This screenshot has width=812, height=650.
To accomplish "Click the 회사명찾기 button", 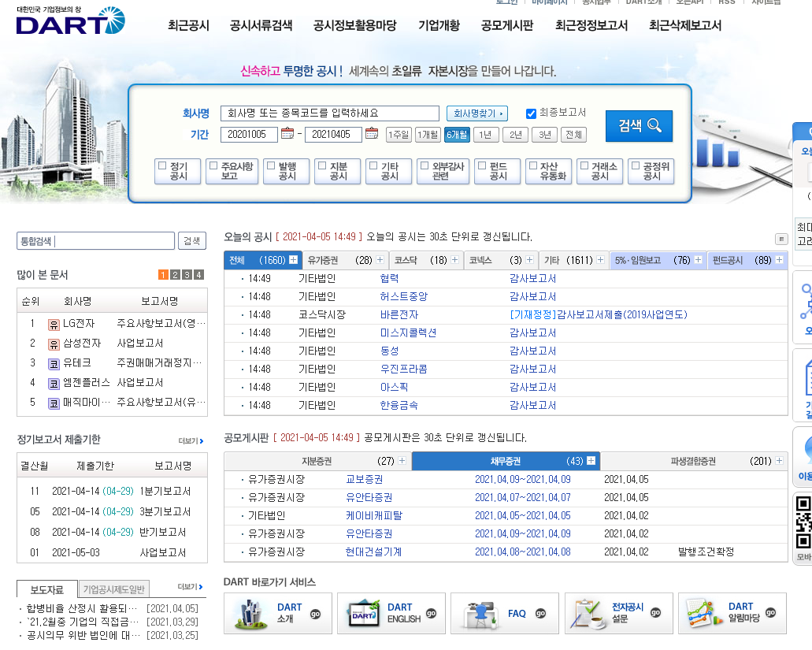I will click(477, 113).
